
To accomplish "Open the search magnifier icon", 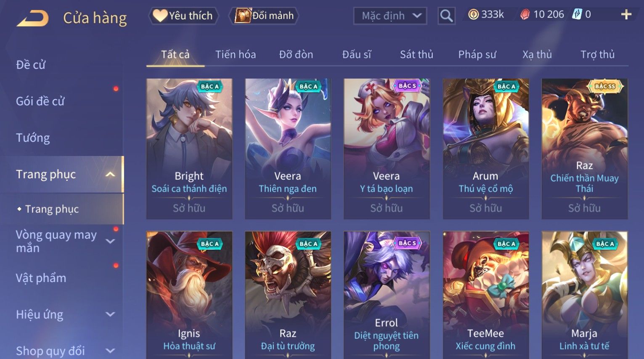I will 446,16.
